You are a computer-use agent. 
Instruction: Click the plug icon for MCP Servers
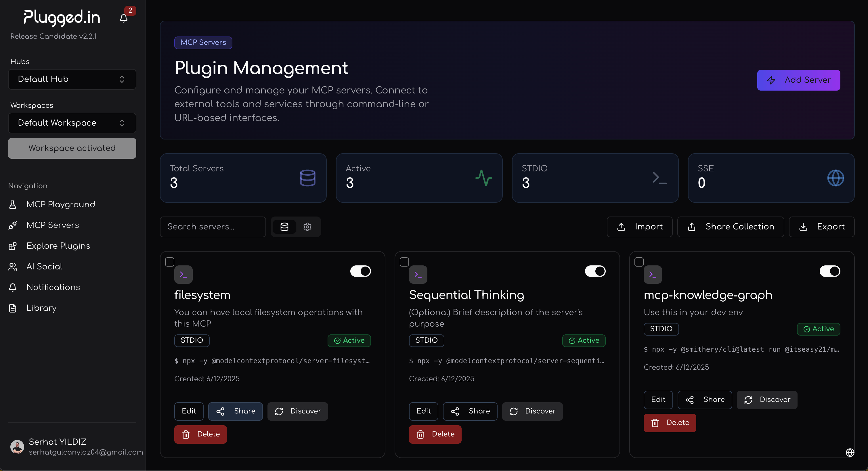click(13, 225)
